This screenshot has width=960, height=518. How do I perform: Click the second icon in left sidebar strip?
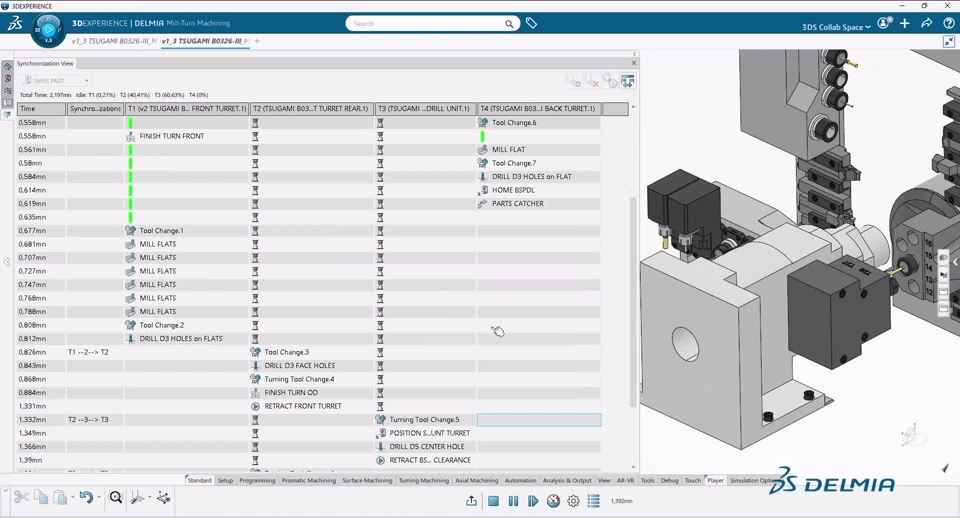coord(7,78)
